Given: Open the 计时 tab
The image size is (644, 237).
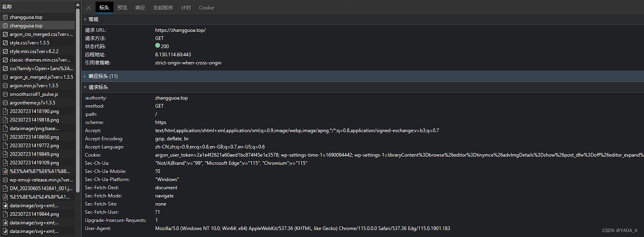Looking at the screenshot, I should 186,8.
